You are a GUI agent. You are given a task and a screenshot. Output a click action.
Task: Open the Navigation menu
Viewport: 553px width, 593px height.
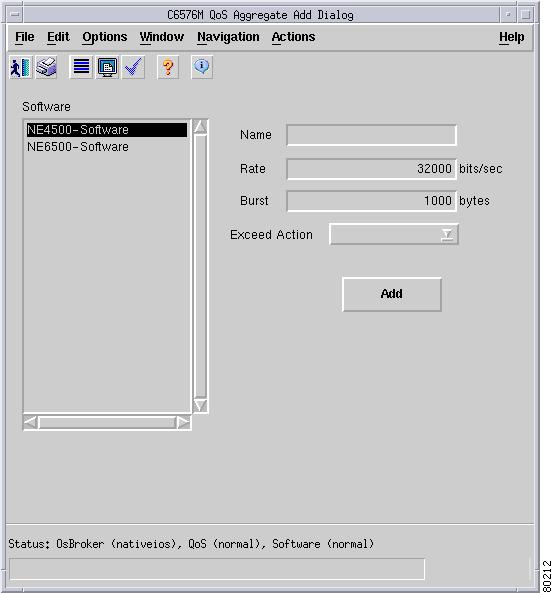point(228,37)
